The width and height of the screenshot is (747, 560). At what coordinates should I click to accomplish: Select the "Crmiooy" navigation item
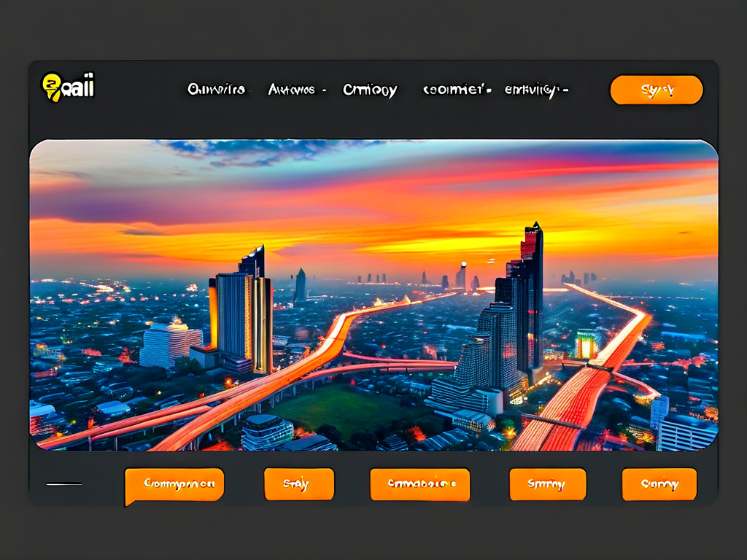tap(370, 90)
